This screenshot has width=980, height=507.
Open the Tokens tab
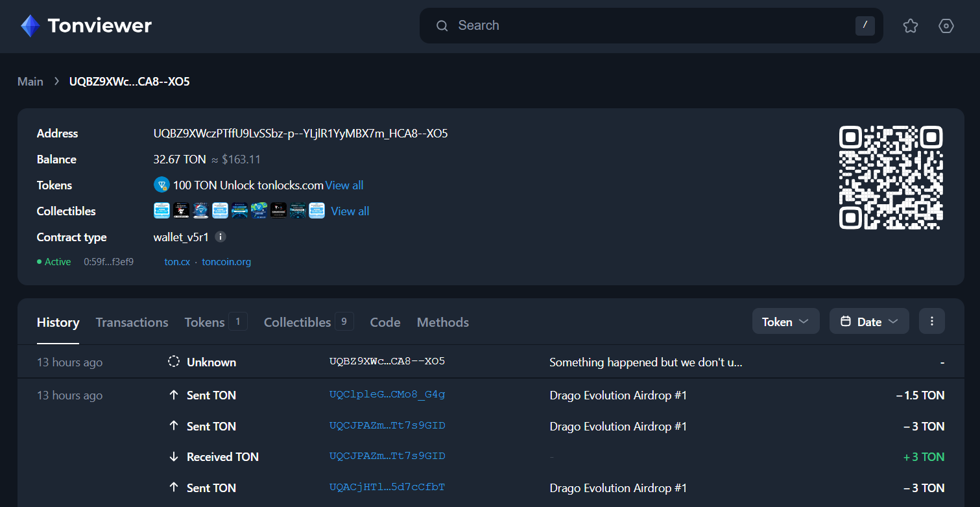click(x=215, y=322)
